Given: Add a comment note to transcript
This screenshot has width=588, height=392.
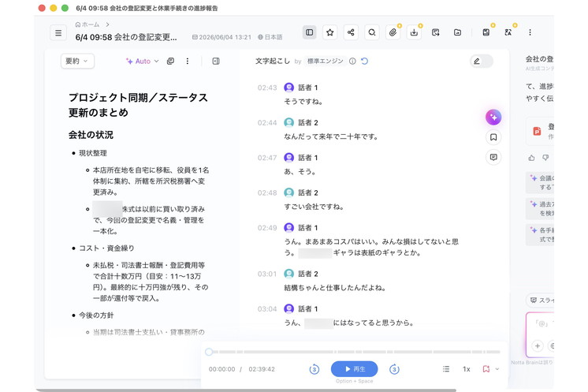Looking at the screenshot, I should pyautogui.click(x=493, y=157).
